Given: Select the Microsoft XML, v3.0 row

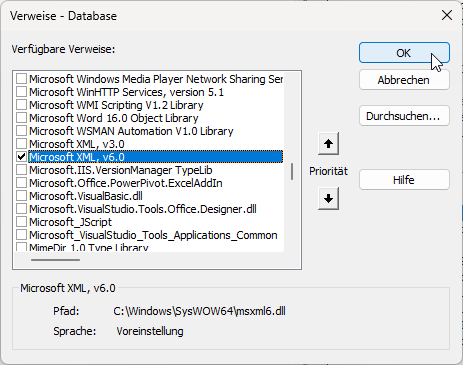Looking at the screenshot, I should pyautogui.click(x=77, y=144).
